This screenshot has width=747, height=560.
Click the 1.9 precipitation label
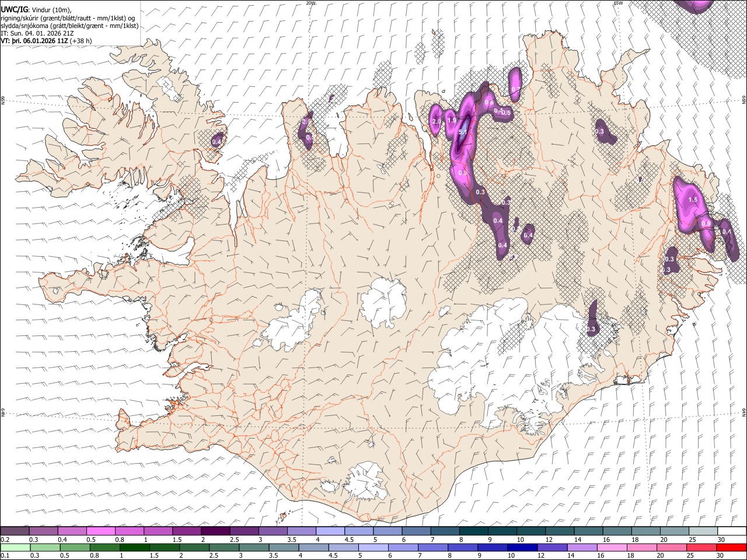(451, 120)
